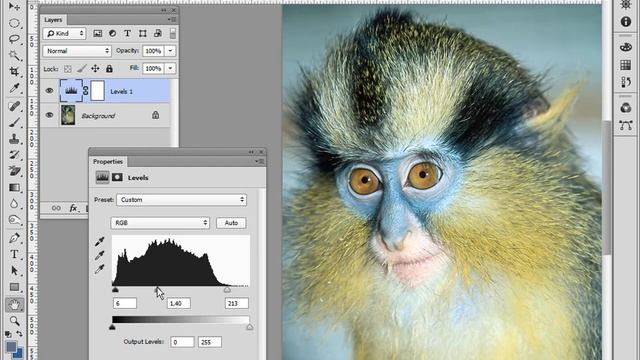Click the foreground color swatch
This screenshot has height=360, width=640.
point(11,347)
